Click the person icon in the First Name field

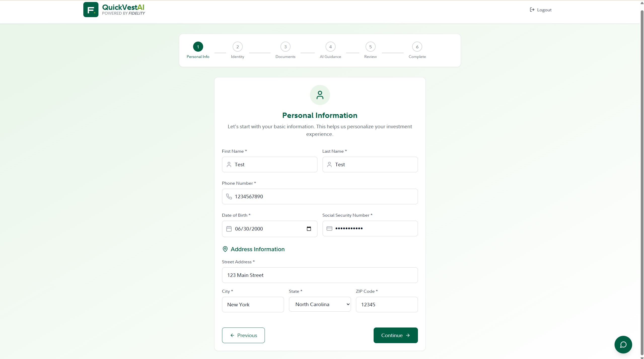[x=229, y=165]
